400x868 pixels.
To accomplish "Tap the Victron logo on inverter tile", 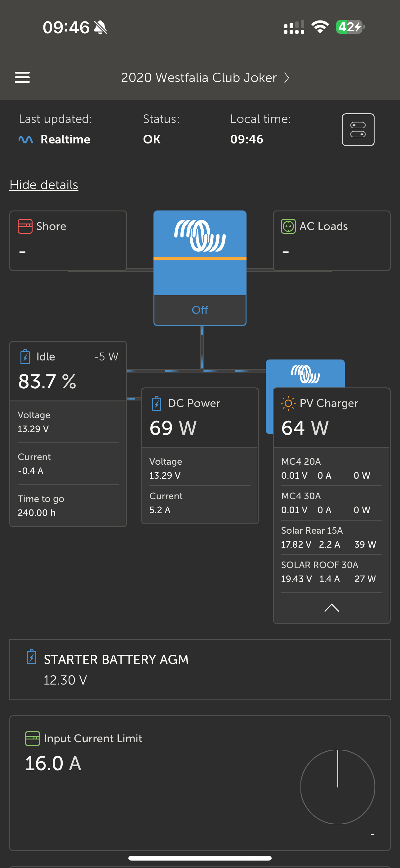I will pyautogui.click(x=200, y=236).
